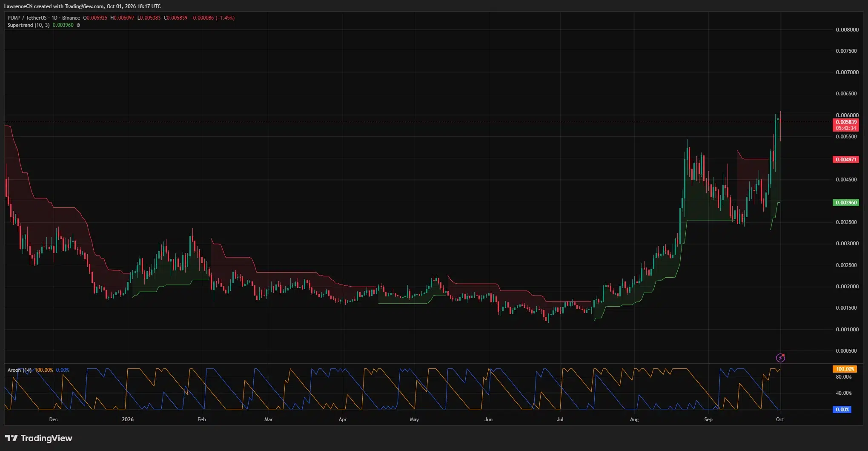Click the change value −0.000086 (−1.45%)
This screenshot has height=451, width=868.
click(x=212, y=18)
